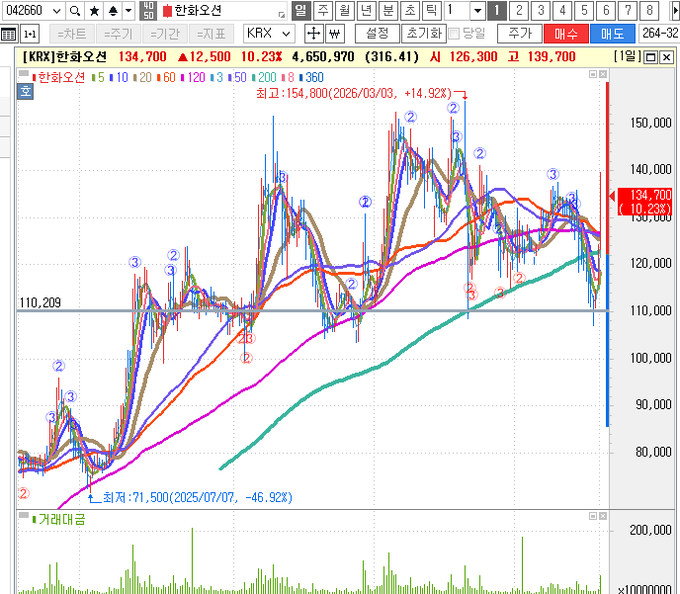Select interval preset button 6
Screen dimensions: 680x594
606,10
